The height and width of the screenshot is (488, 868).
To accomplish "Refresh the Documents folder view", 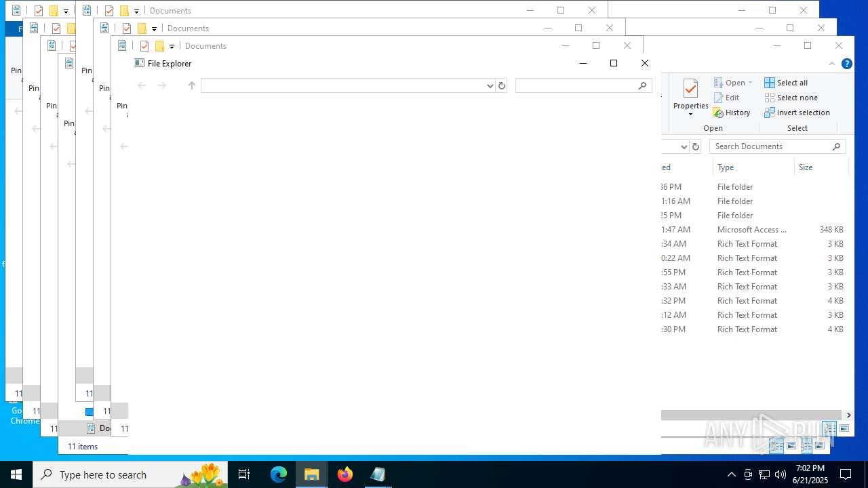I will [695, 146].
